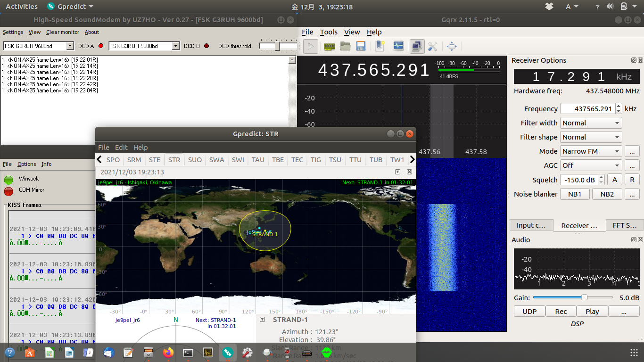Open the Gqrx bookmarks icon
Viewport: 644px width, 362px height.
(x=380, y=46)
